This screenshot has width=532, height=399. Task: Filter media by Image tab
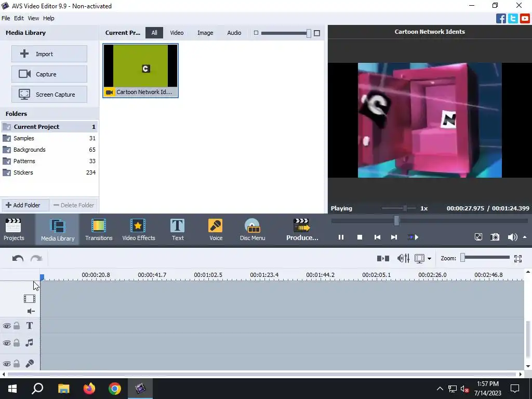coord(205,33)
